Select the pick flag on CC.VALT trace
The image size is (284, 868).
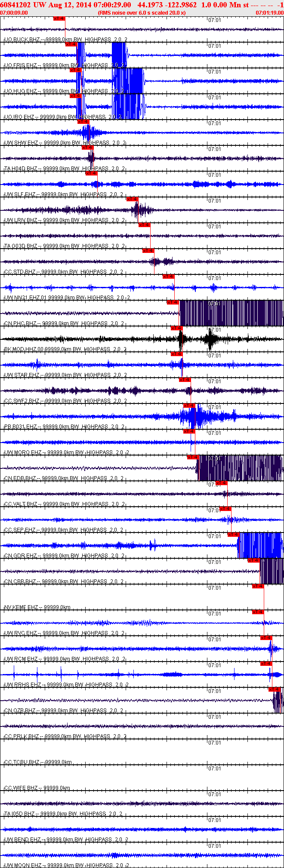(x=221, y=483)
